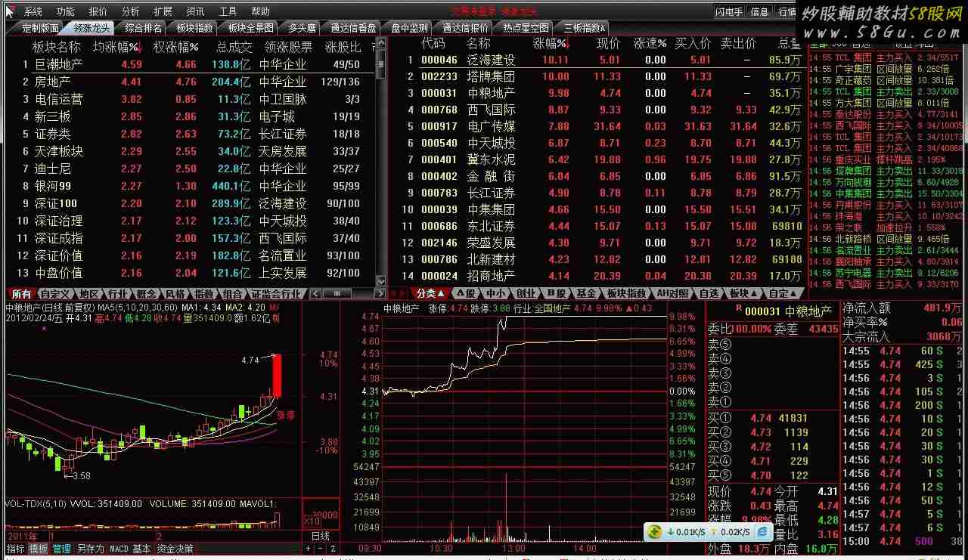Sort stock list by 现价 column header
This screenshot has width=968, height=560.
pyautogui.click(x=608, y=44)
